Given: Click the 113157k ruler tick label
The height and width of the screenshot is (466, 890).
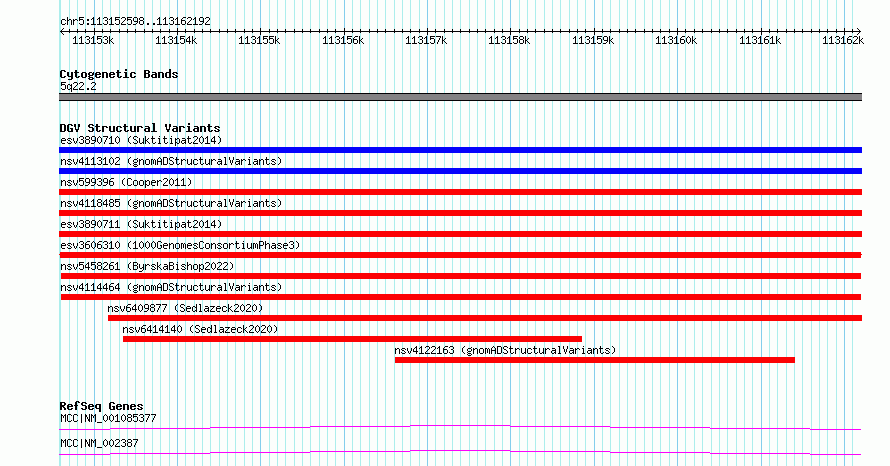Looking at the screenshot, I should pyautogui.click(x=426, y=40).
